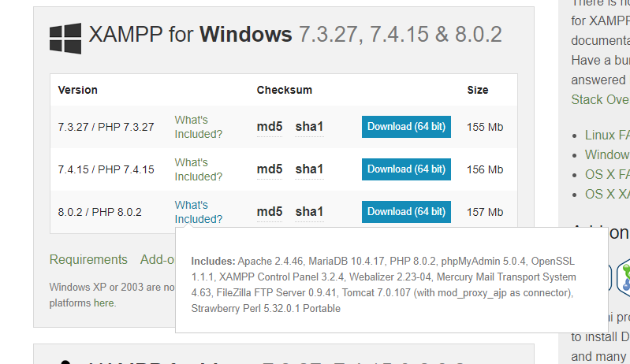Click the '8.0.2 / PHP 8.0.2' version text
630x364 pixels.
(x=99, y=212)
